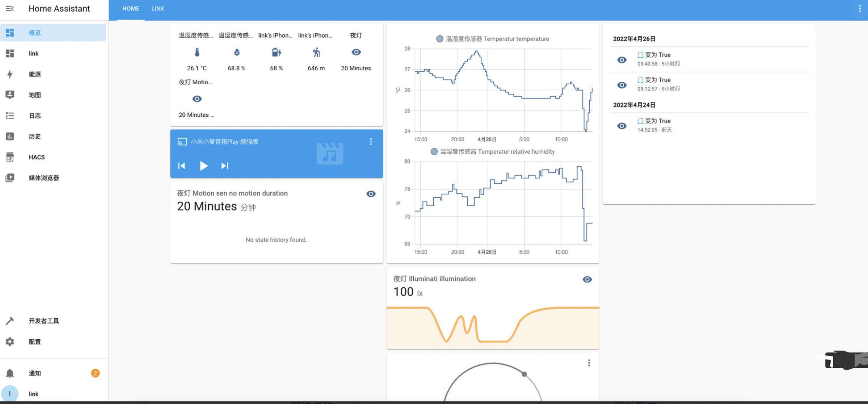Click the notification count badge

95,373
